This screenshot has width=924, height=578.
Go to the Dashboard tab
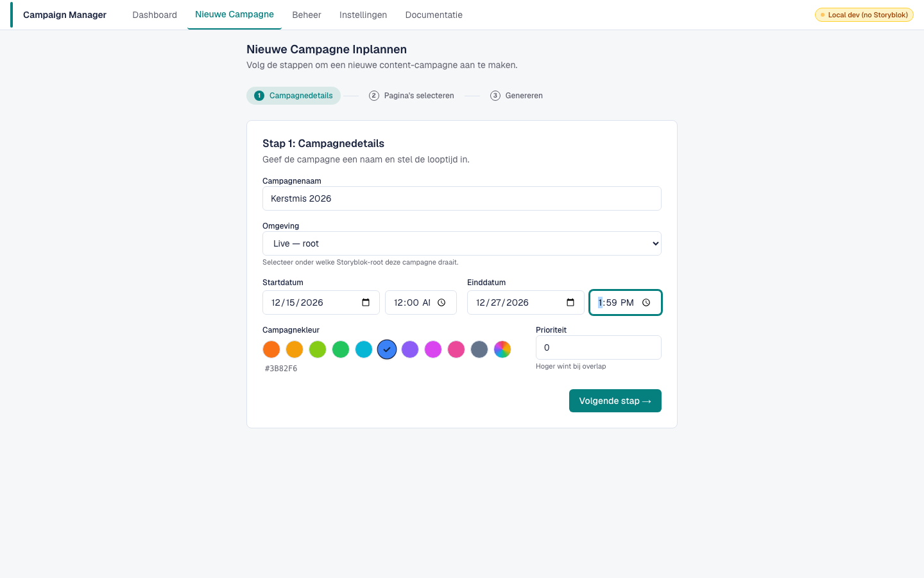tap(155, 15)
